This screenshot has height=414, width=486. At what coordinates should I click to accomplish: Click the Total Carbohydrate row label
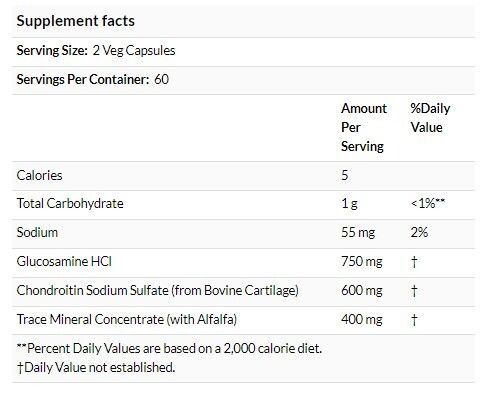pos(70,203)
